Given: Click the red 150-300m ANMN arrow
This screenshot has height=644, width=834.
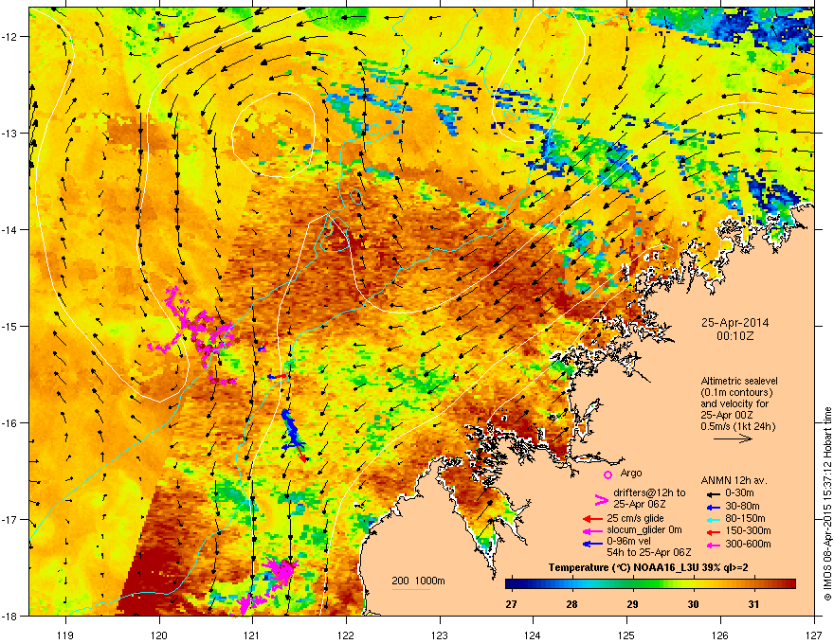Looking at the screenshot, I should point(713,530).
